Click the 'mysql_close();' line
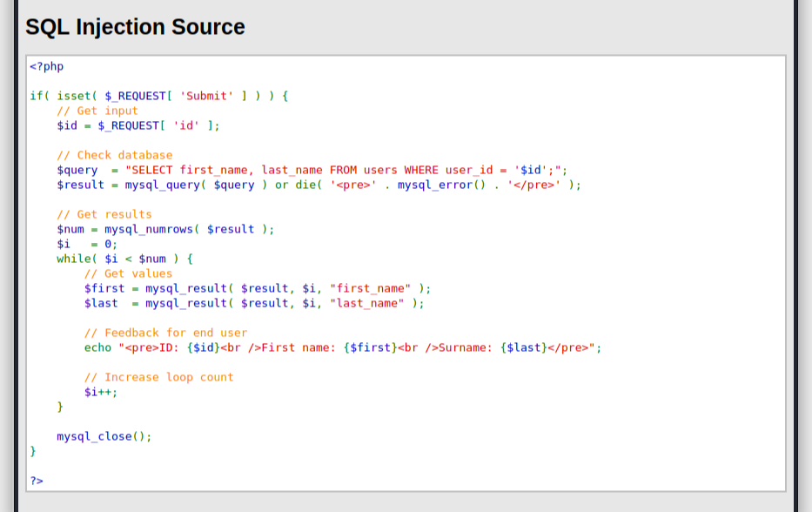Screen dimensions: 812x512 coord(104,436)
